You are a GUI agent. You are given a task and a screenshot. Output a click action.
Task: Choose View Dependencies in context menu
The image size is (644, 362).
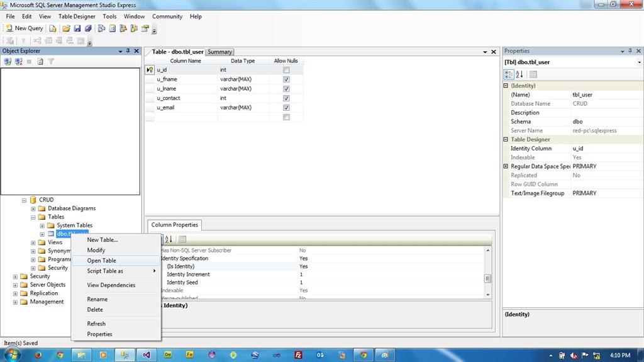coord(116,285)
